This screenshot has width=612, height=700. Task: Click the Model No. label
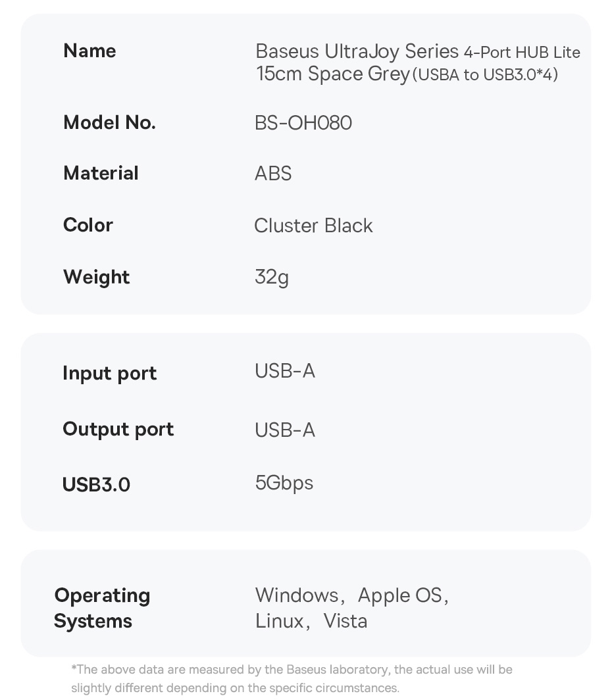[x=109, y=122]
